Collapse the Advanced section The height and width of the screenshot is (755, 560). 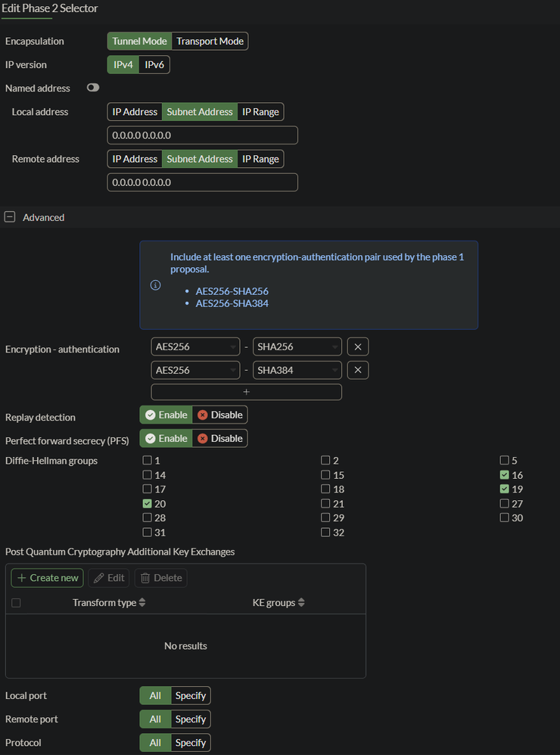(10, 217)
